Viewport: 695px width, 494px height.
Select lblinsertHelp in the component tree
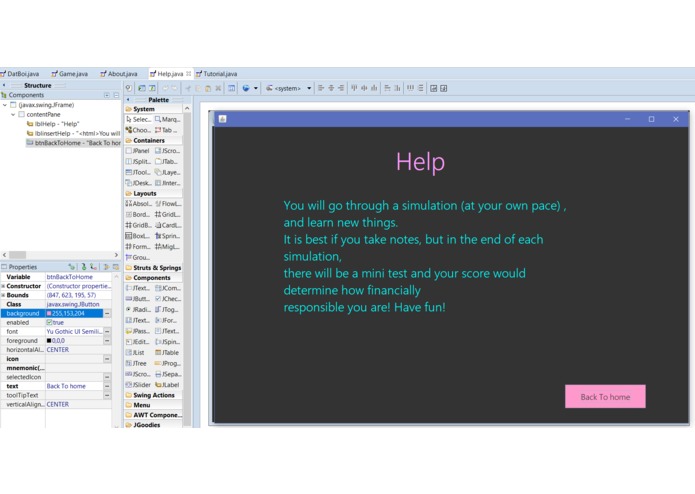[73, 133]
